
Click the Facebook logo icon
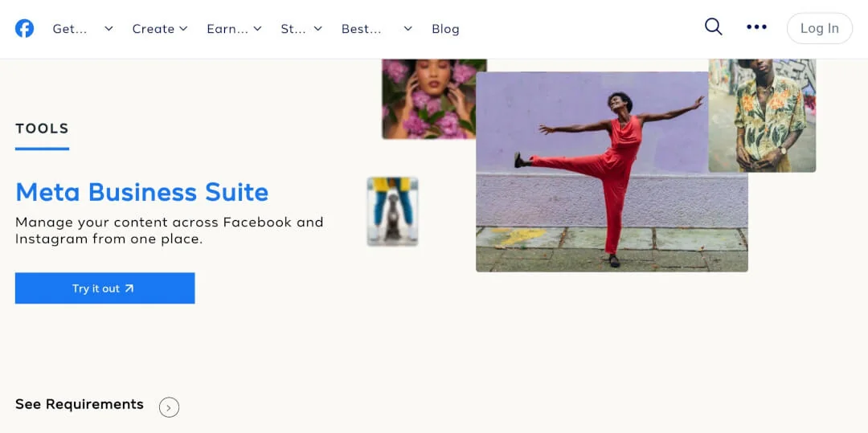click(24, 29)
